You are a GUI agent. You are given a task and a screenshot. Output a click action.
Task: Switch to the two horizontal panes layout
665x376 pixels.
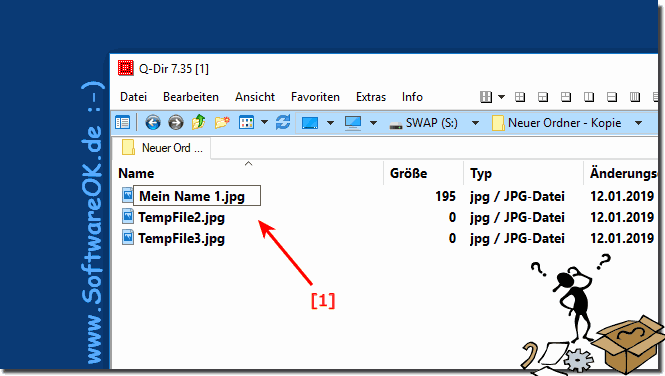click(x=612, y=97)
